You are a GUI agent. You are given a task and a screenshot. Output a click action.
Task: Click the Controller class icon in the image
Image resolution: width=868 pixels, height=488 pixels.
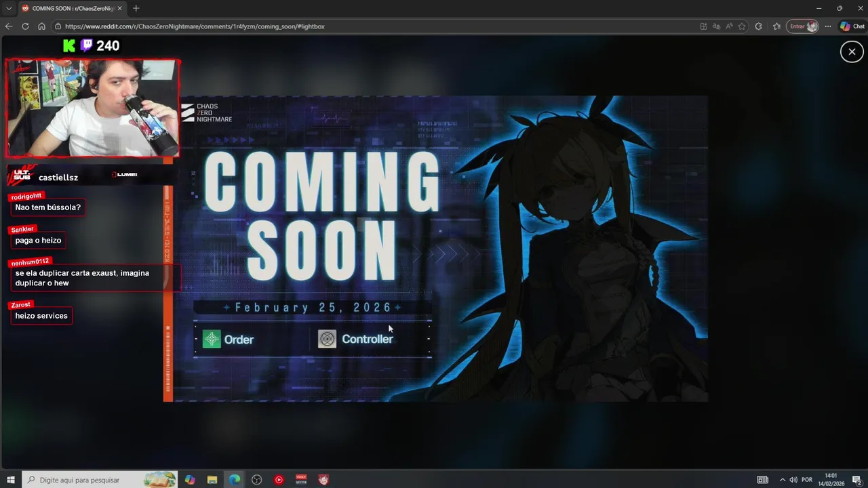327,339
